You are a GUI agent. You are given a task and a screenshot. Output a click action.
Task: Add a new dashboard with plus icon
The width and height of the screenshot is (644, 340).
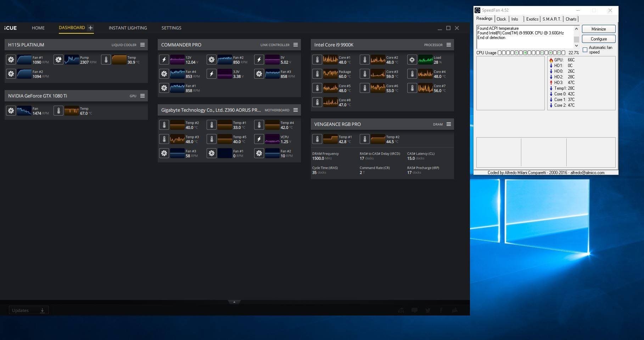[91, 28]
